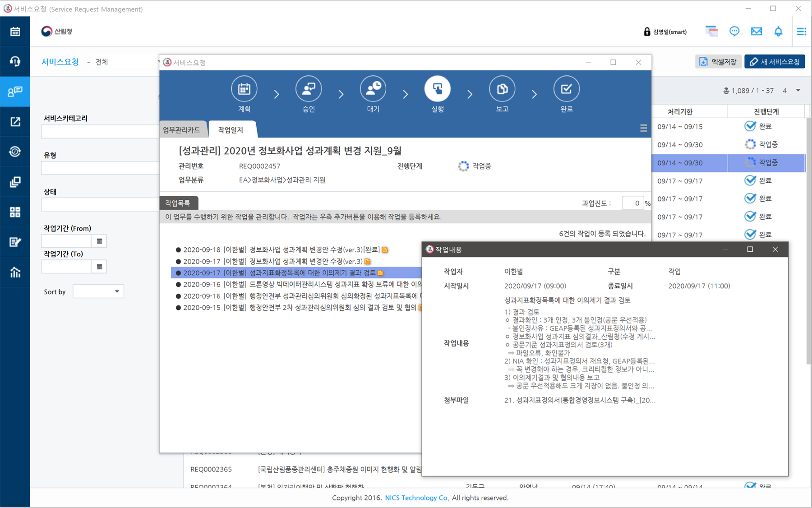Click the statistics chart icon in the sidebar
This screenshot has height=508, width=812.
15,272
